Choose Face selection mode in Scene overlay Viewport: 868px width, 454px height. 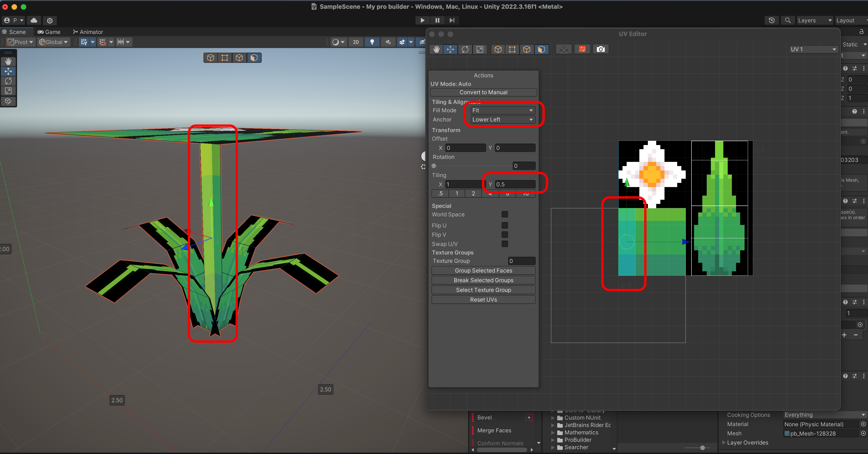254,58
